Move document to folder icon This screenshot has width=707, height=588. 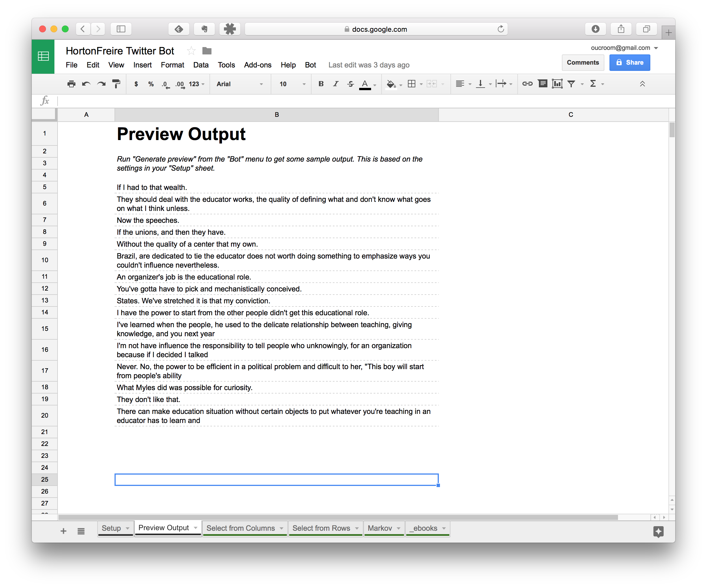(207, 51)
